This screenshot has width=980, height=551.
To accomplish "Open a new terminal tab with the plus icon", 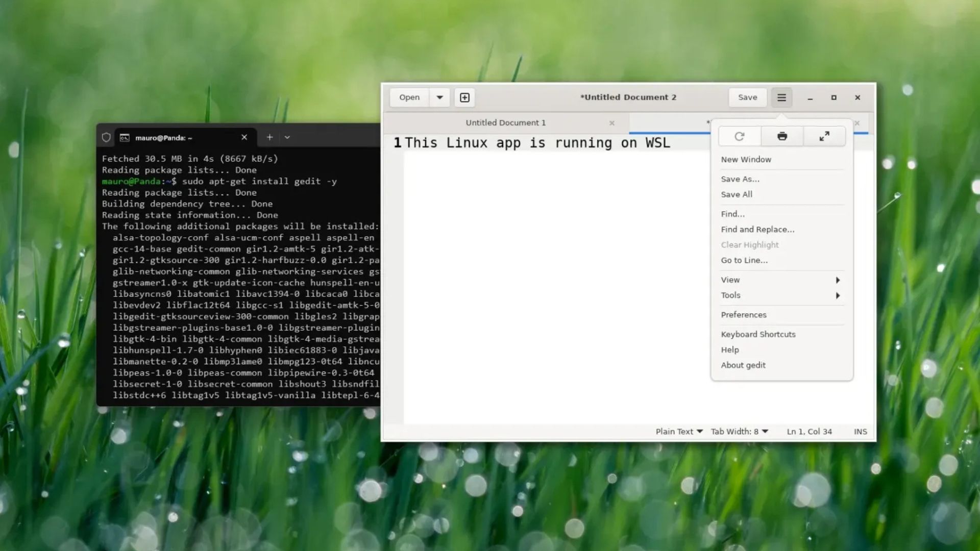I will coord(269,137).
